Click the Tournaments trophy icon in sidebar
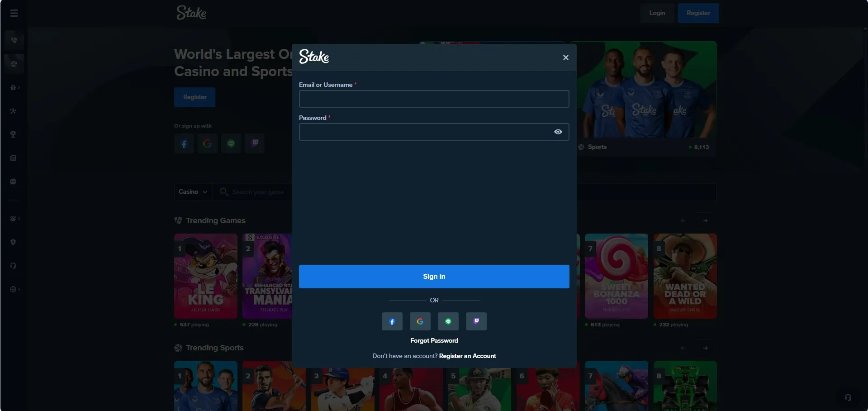 click(14, 134)
